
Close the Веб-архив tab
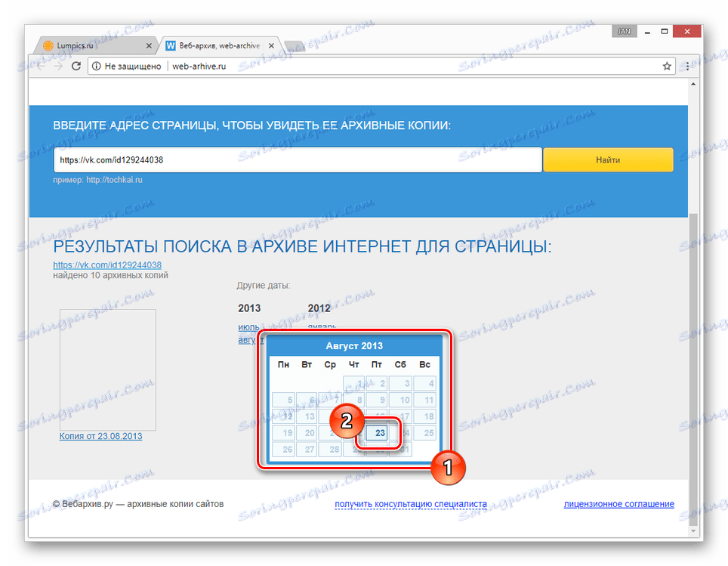[x=271, y=45]
